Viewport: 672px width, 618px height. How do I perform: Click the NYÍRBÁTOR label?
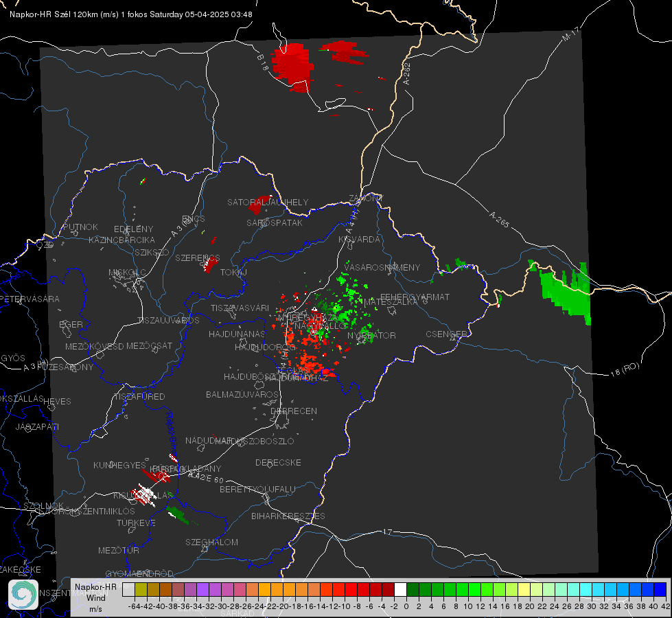click(x=371, y=335)
